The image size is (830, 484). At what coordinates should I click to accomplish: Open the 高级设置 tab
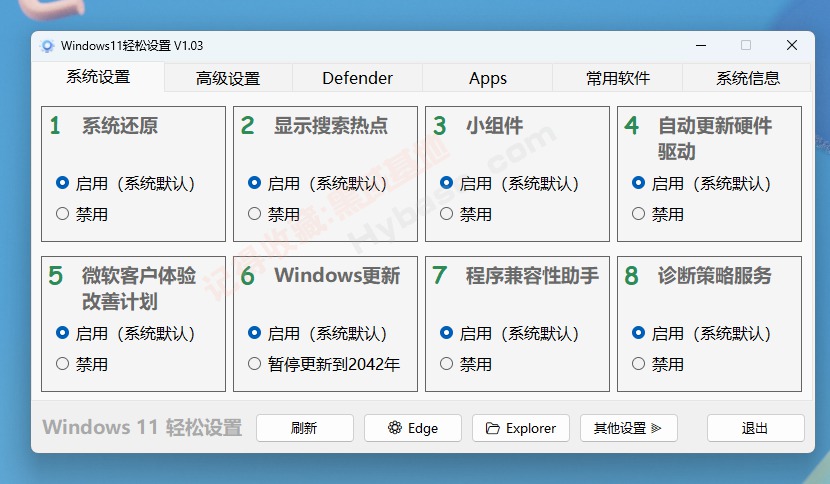coord(228,78)
